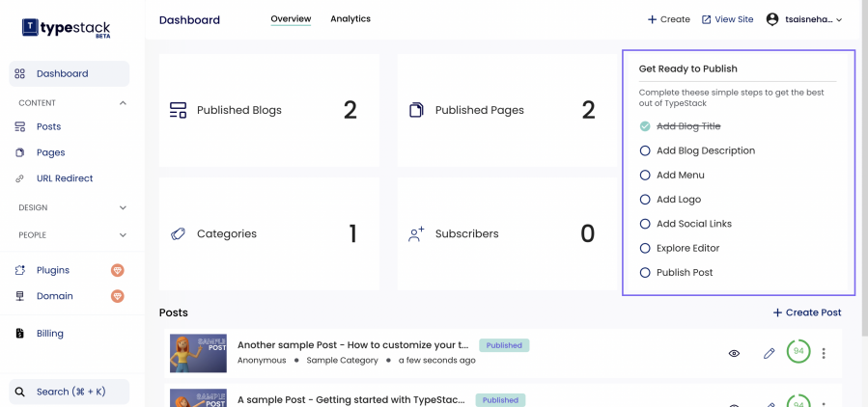Click the pencil edit icon for first post

pos(769,353)
